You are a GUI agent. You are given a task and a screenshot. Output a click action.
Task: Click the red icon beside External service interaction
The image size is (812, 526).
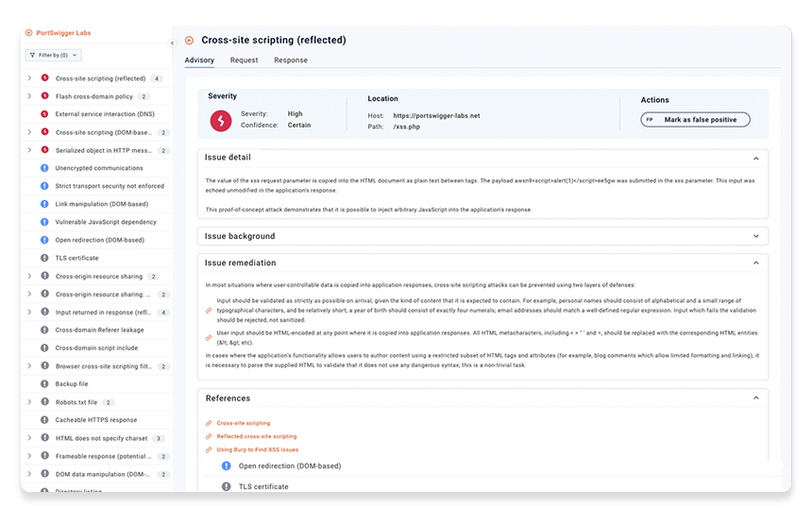point(44,114)
